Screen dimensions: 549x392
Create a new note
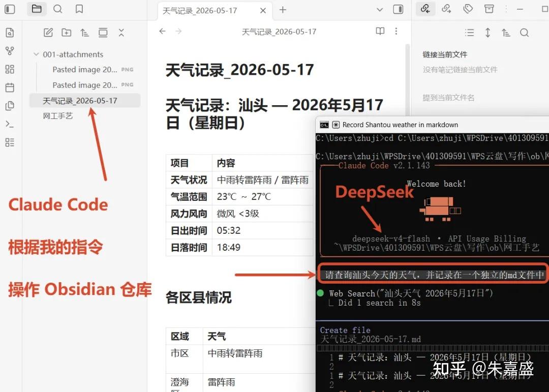point(48,33)
